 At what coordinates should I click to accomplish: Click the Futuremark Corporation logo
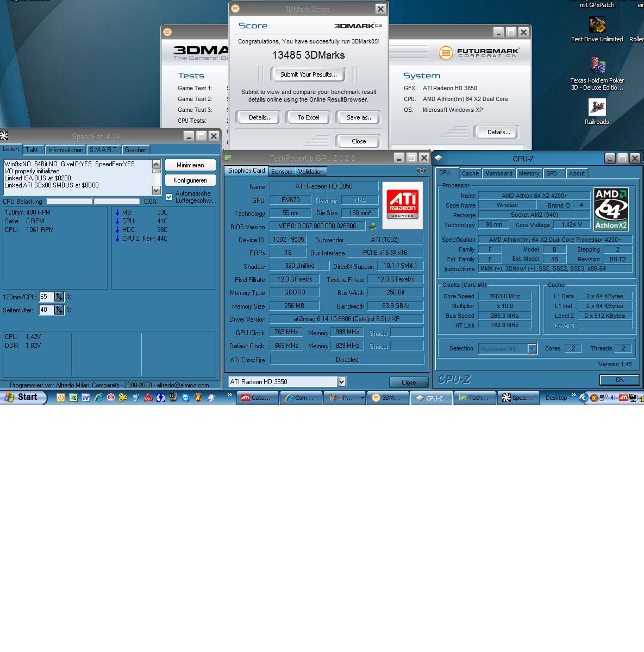coord(479,53)
